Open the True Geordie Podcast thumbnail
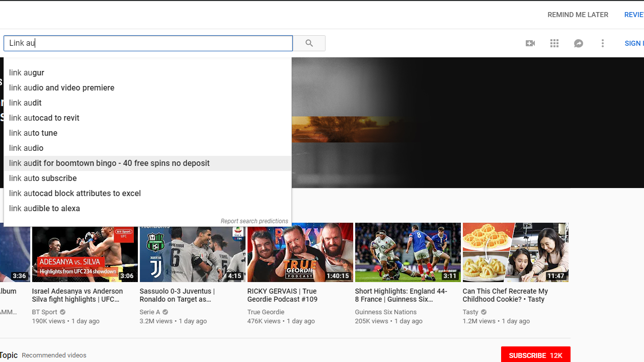 (300, 252)
